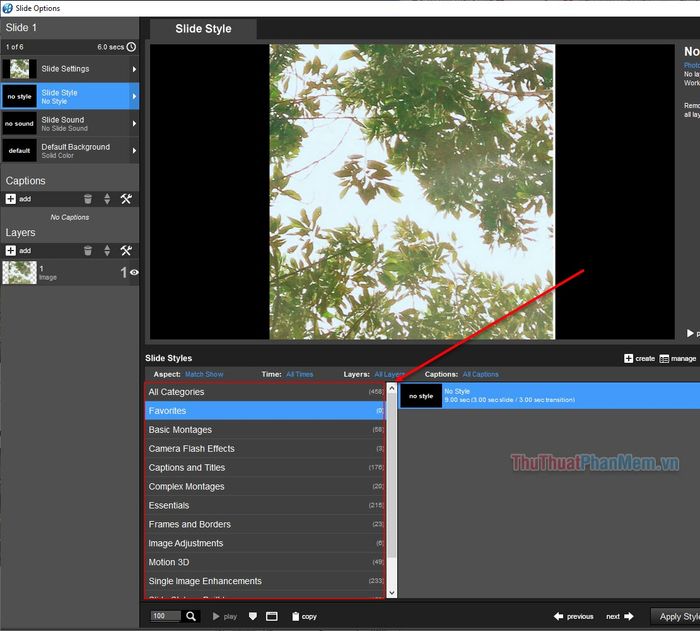
Task: Open Time filter All Times
Action: (300, 375)
